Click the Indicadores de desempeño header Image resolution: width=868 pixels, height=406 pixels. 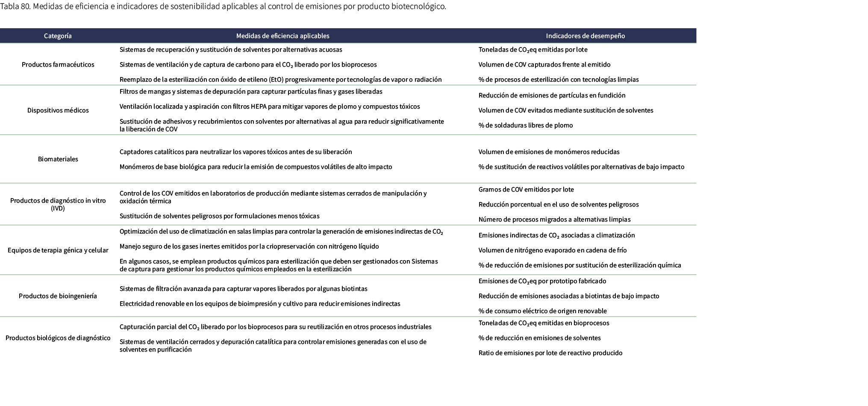click(585, 36)
